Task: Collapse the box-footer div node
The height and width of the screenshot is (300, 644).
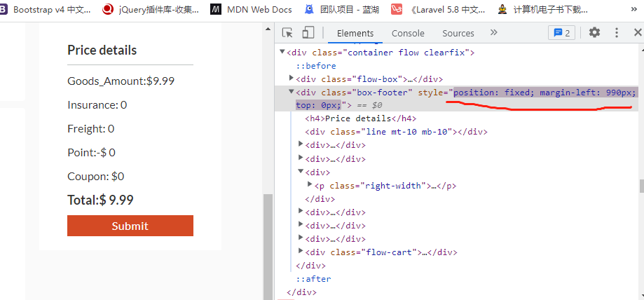Action: pyautogui.click(x=292, y=92)
